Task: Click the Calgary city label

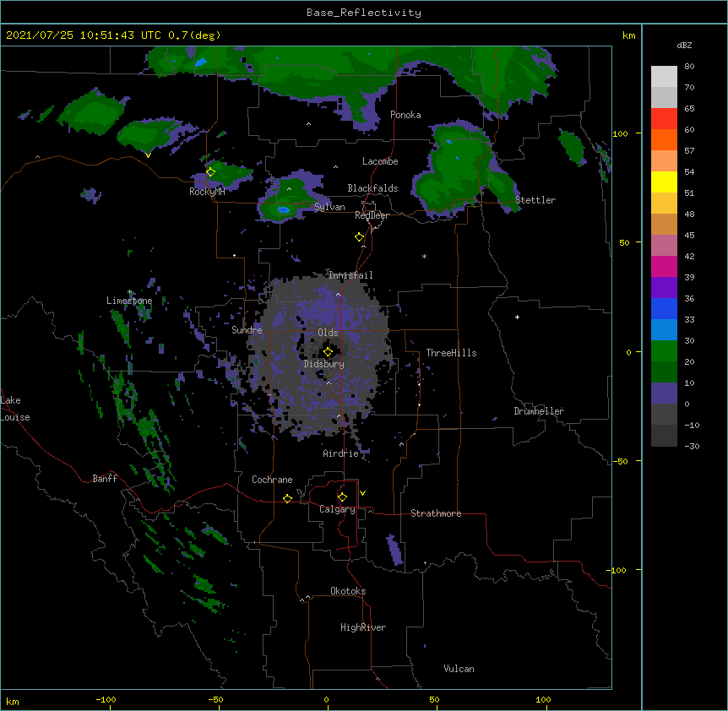Action: (337, 509)
